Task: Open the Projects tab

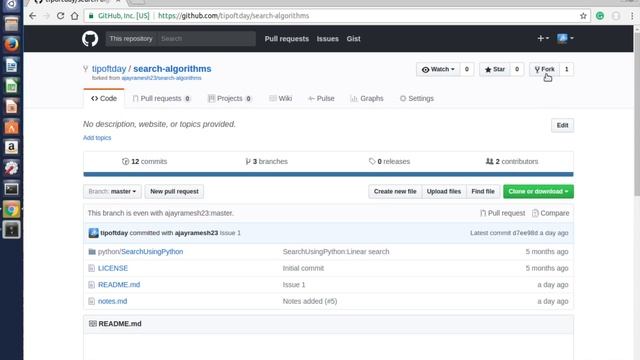Action: (229, 98)
